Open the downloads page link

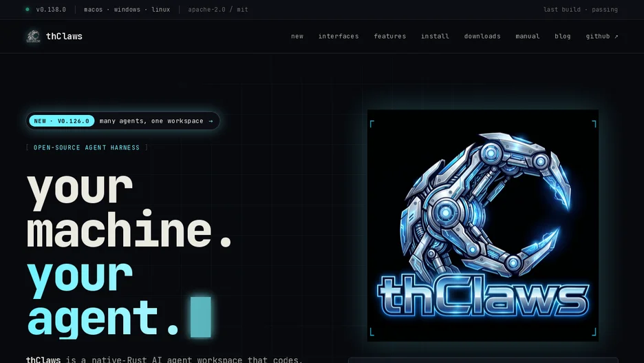pos(482,37)
